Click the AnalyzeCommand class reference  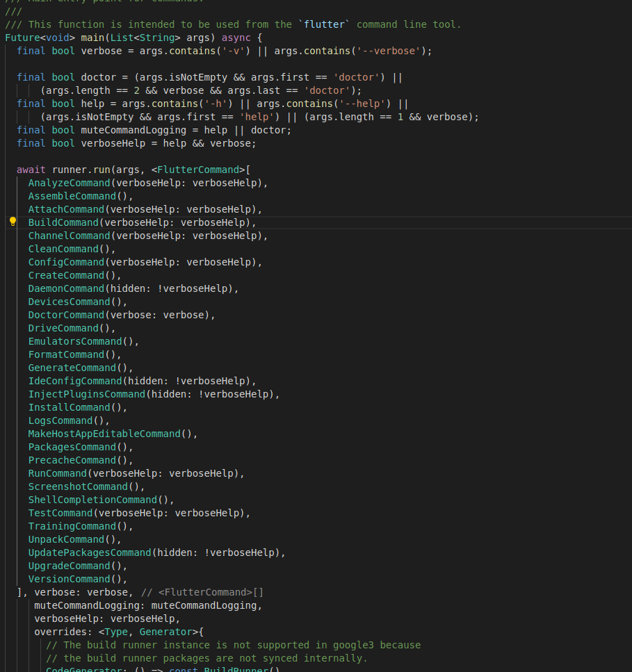69,183
